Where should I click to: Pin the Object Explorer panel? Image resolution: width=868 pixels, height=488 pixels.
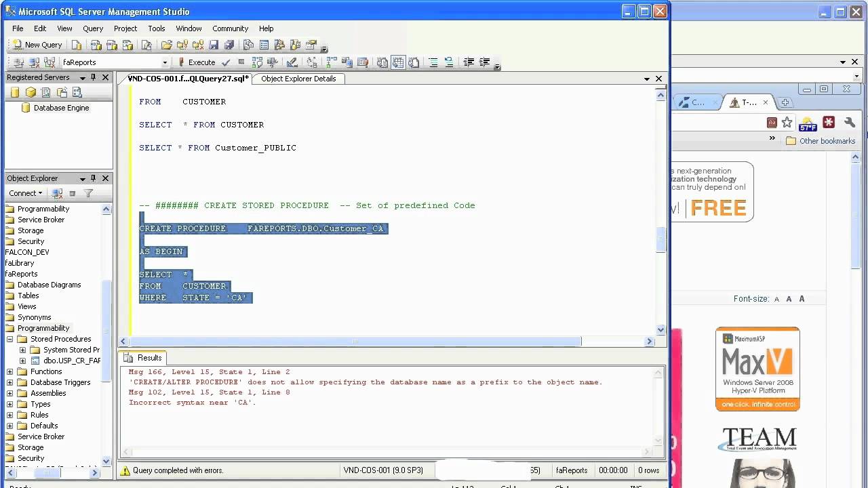click(93, 178)
